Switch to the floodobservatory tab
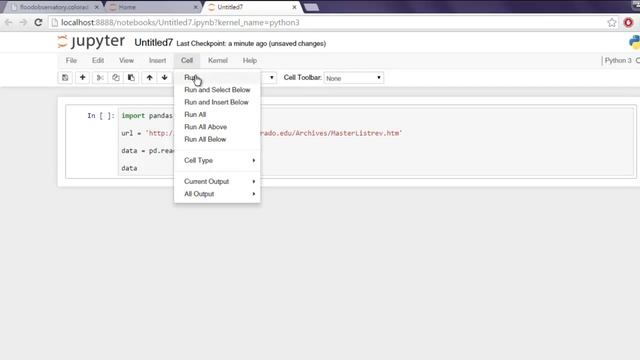Viewport: 640px width, 360px height. pos(53,7)
